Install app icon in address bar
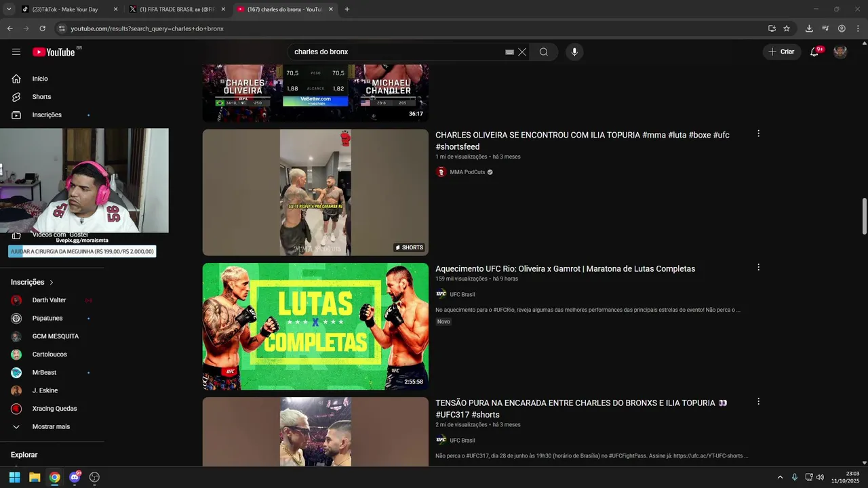The width and height of the screenshot is (868, 488). coord(772,28)
